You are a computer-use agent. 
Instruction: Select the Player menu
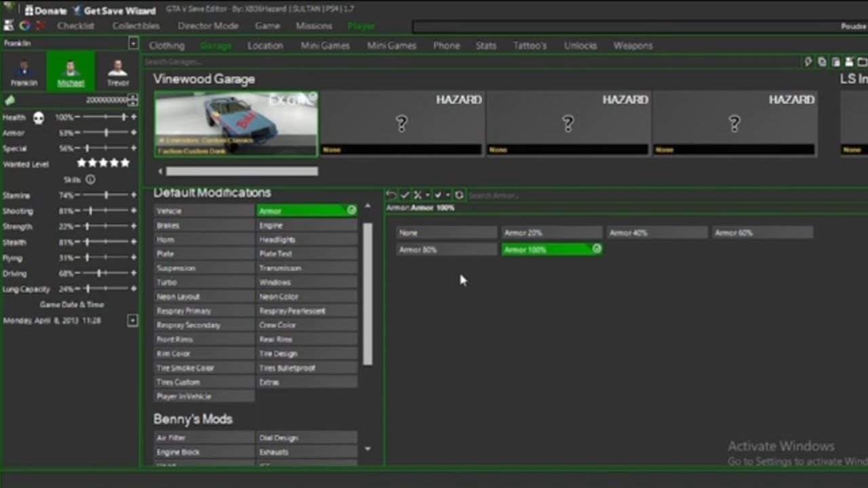[x=361, y=26]
